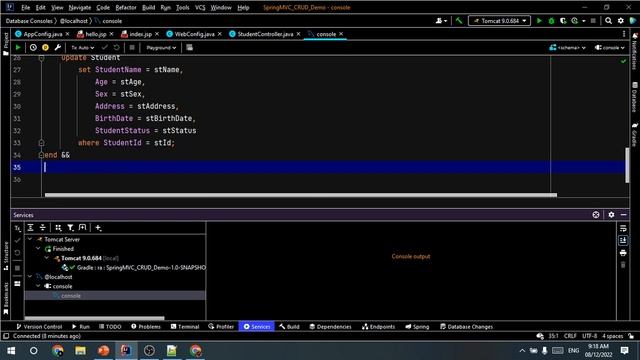Collapse the Finished tree node

click(x=38, y=249)
